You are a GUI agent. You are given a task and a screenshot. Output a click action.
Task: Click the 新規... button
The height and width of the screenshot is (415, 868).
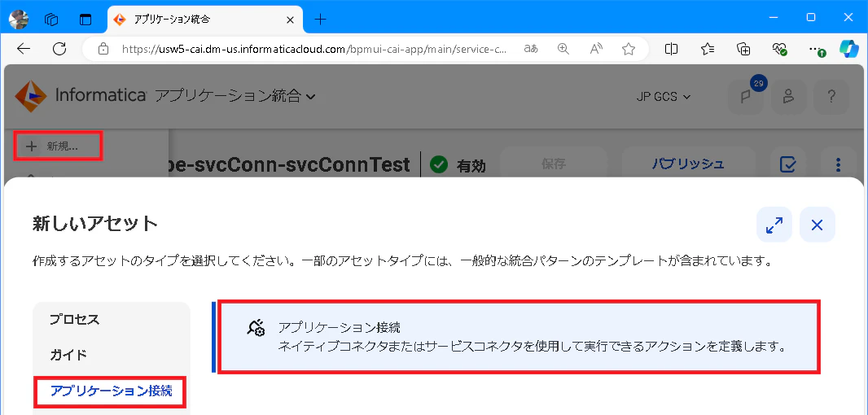point(58,146)
